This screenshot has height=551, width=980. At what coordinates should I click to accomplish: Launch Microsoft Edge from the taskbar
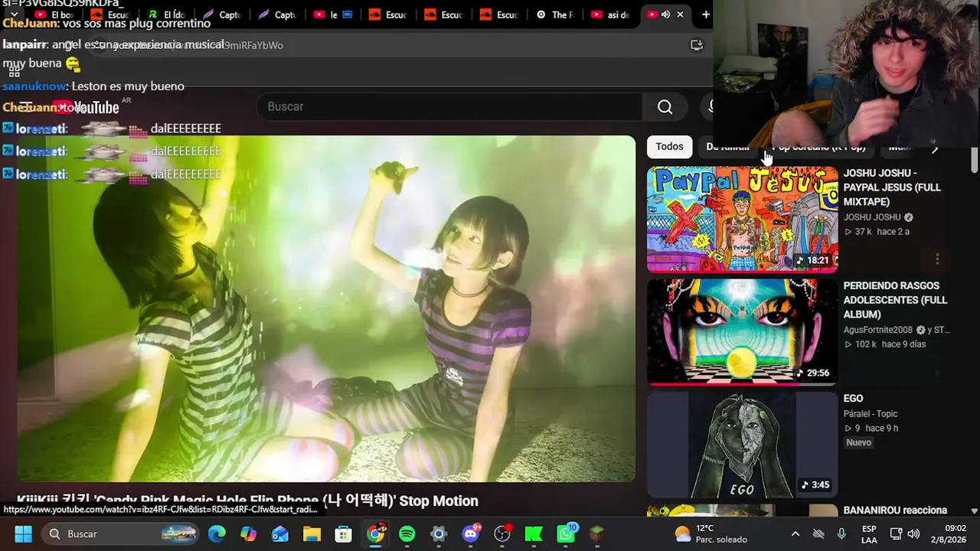click(217, 533)
